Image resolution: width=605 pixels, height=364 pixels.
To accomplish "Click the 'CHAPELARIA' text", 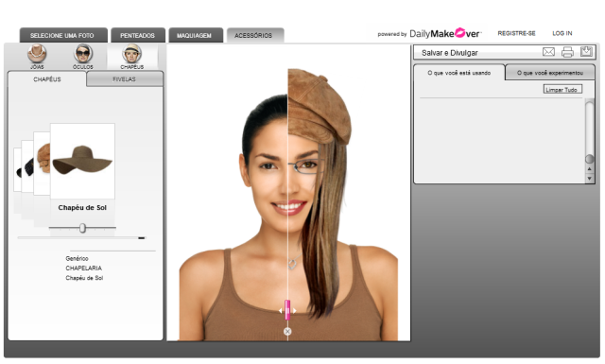I will (84, 268).
